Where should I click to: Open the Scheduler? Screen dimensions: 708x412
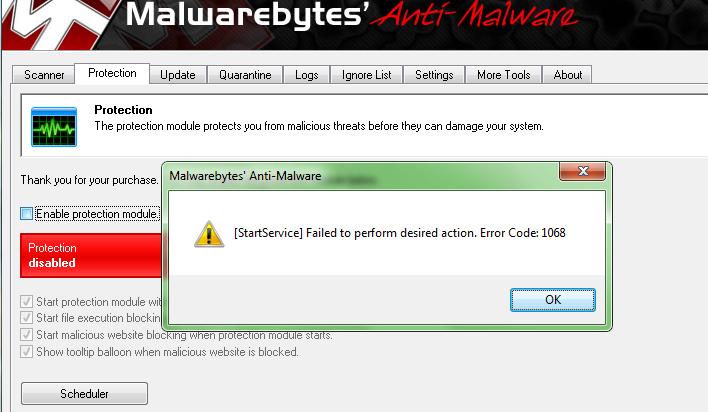point(84,393)
